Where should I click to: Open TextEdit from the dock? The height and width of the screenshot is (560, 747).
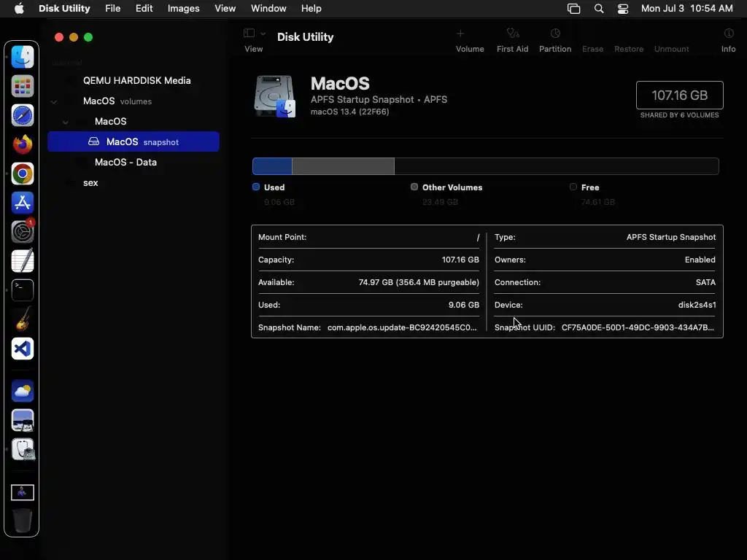[23, 261]
